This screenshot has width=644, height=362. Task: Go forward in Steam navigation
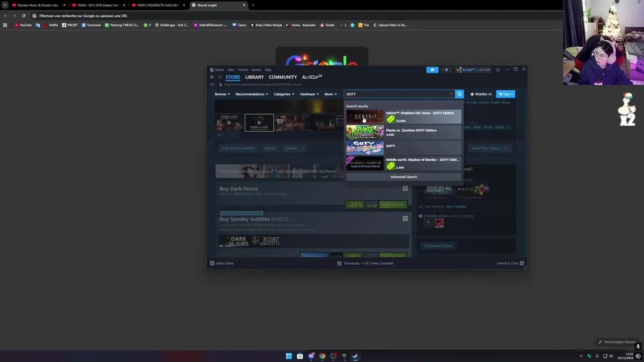pos(219,77)
